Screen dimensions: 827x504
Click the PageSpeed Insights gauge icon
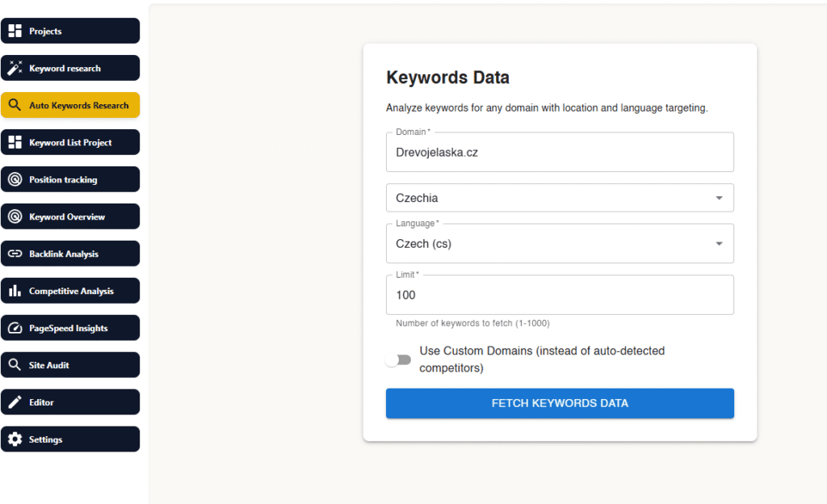(x=15, y=329)
